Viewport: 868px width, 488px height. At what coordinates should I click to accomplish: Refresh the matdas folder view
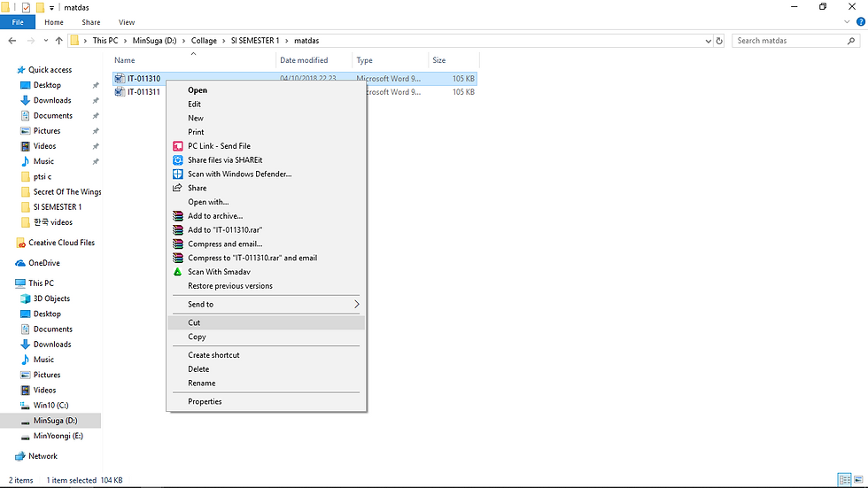(x=719, y=41)
